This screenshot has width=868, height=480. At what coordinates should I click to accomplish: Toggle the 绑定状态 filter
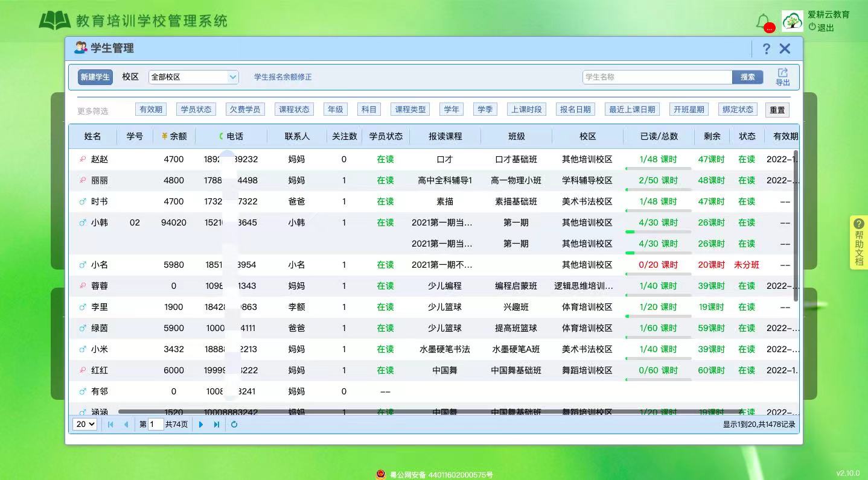click(x=737, y=109)
